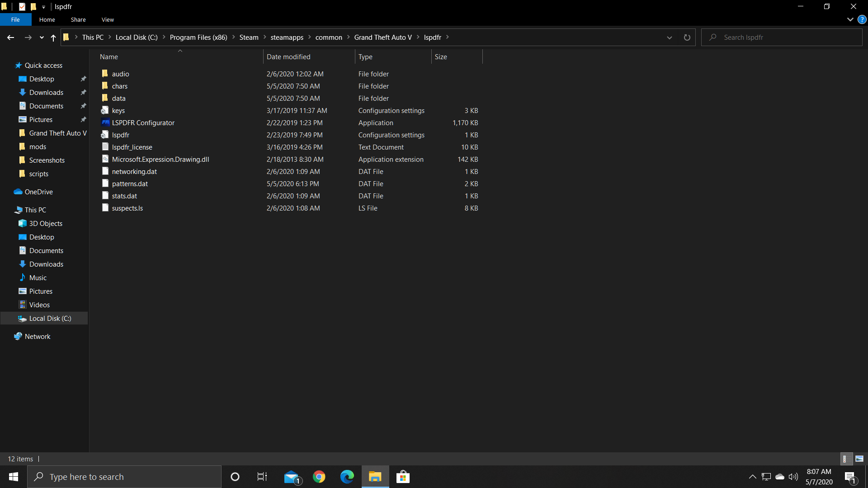Open the View ribbon tab
The image size is (868, 488).
[108, 20]
